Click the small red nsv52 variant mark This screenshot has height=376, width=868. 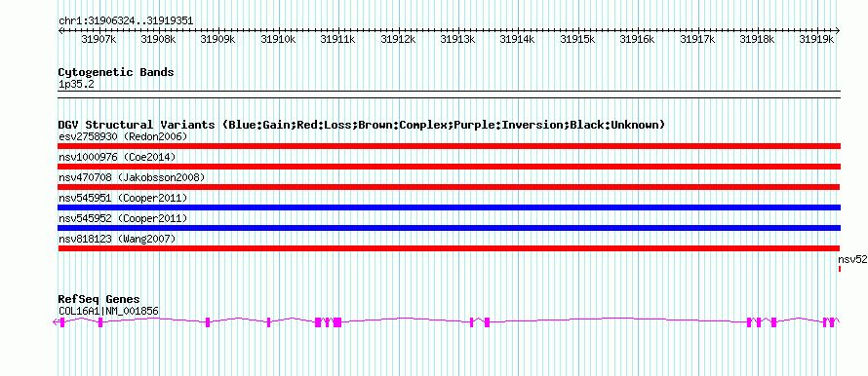coord(840,269)
